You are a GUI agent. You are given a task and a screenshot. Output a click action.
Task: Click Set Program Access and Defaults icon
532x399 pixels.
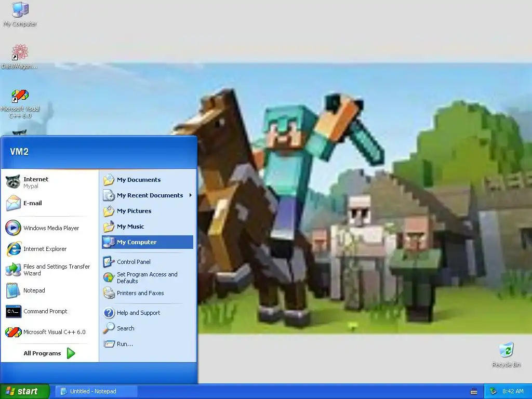click(109, 277)
